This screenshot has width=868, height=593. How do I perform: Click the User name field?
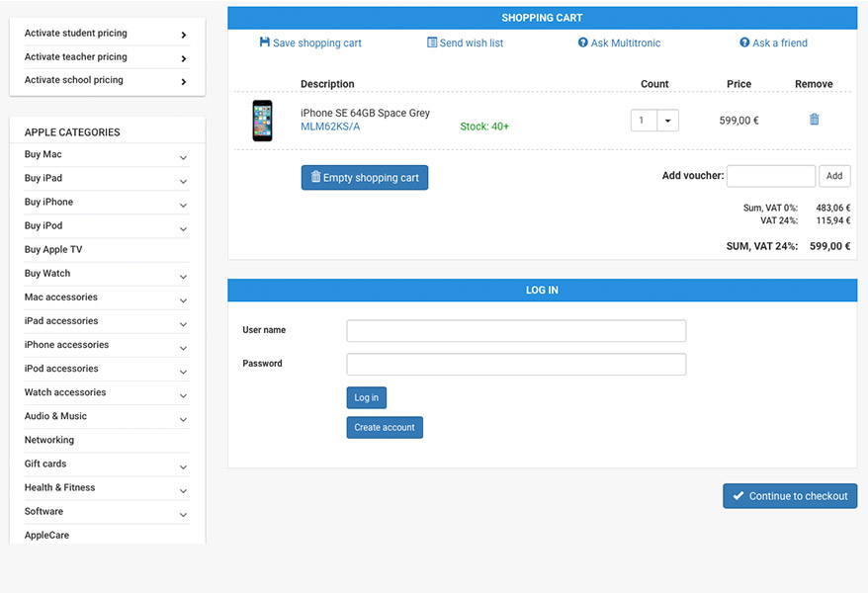point(516,331)
